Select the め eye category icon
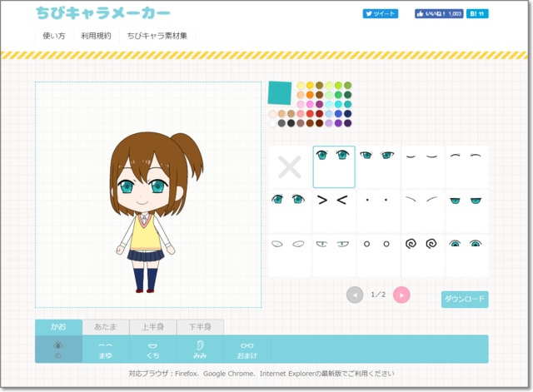 click(58, 350)
